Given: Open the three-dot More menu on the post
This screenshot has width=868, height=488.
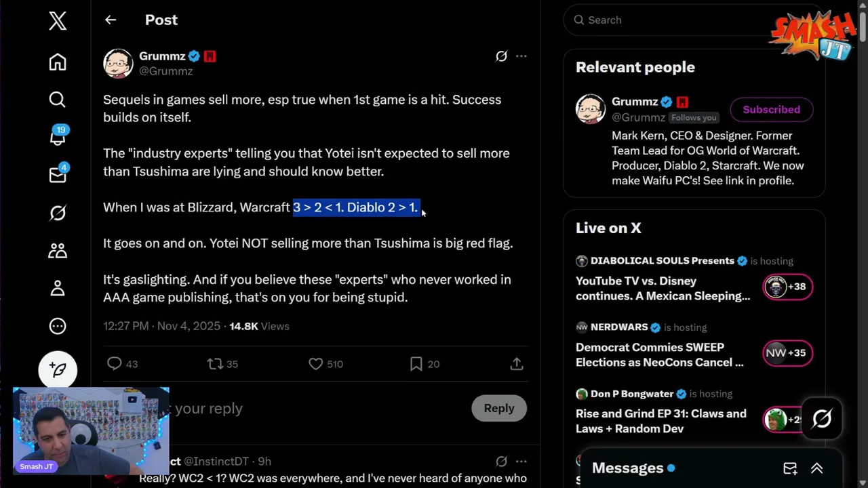Looking at the screenshot, I should [x=521, y=56].
